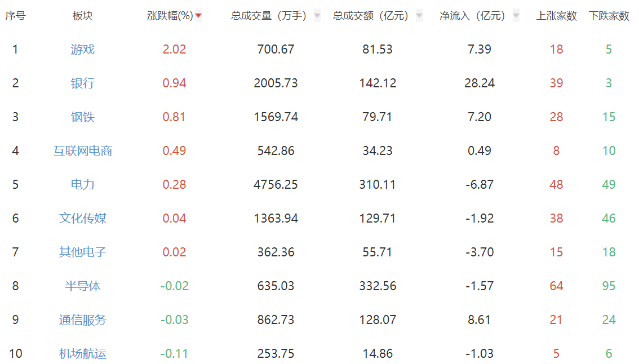Open the 文化传媒 sector link
This screenshot has width=639, height=364.
[83, 219]
